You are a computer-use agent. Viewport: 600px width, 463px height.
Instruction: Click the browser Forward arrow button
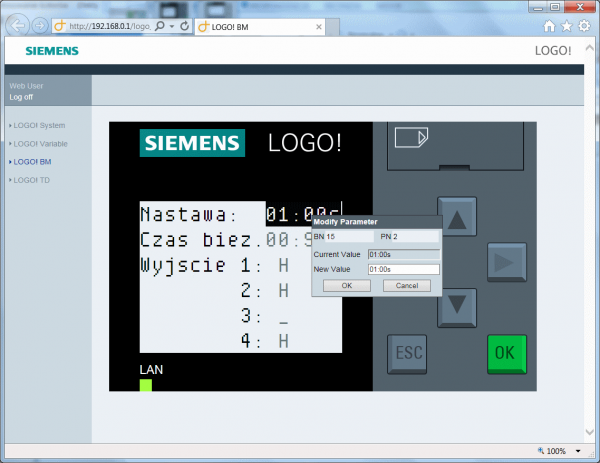[39, 26]
